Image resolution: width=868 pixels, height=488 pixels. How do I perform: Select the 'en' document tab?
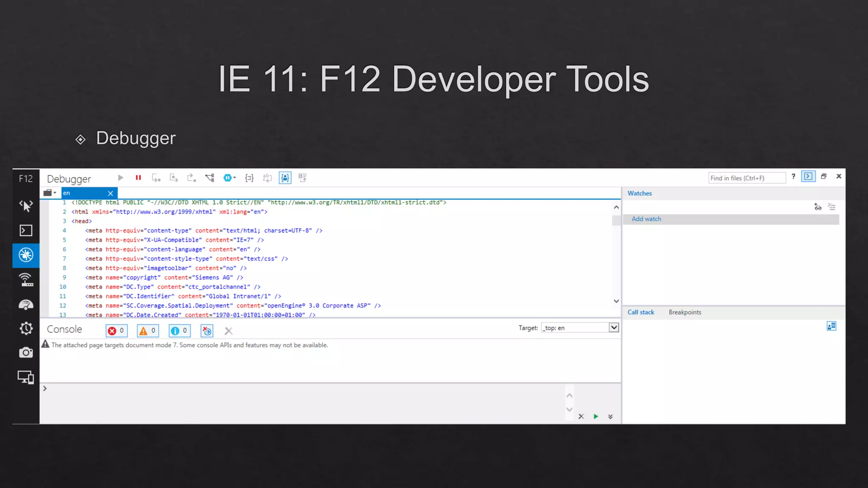click(84, 193)
